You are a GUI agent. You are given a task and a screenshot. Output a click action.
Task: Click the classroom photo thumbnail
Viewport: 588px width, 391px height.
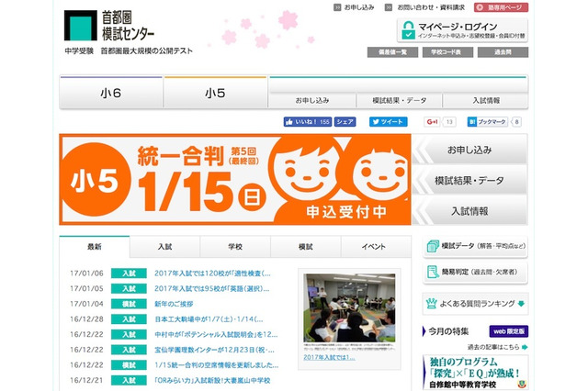point(349,307)
